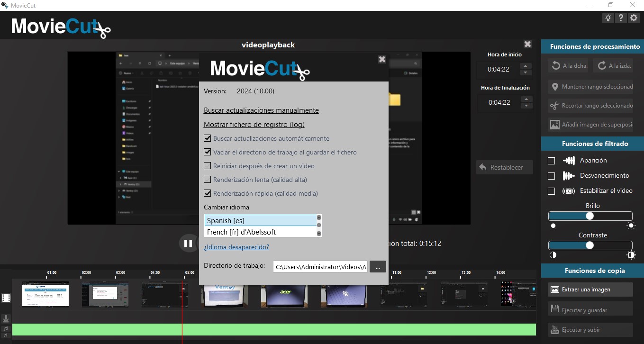Screen dimensions: 644x344
Task: Enable Renderización lenta (calidad alta)
Action: 208,179
